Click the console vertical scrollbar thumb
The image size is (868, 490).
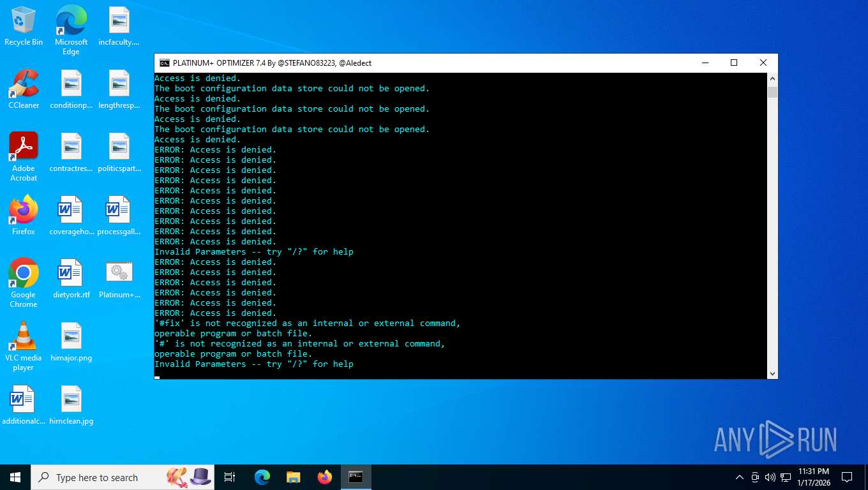(772, 93)
